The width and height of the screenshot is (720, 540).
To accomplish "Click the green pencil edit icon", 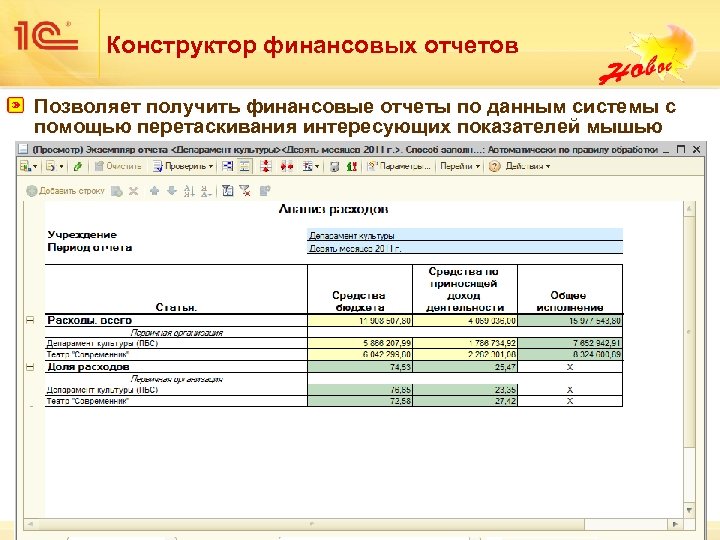I will [78, 166].
